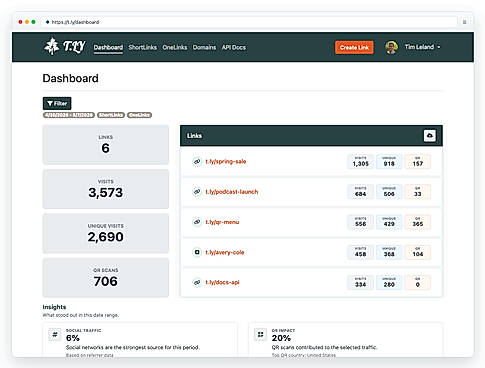Click the Create Link button

coord(354,47)
